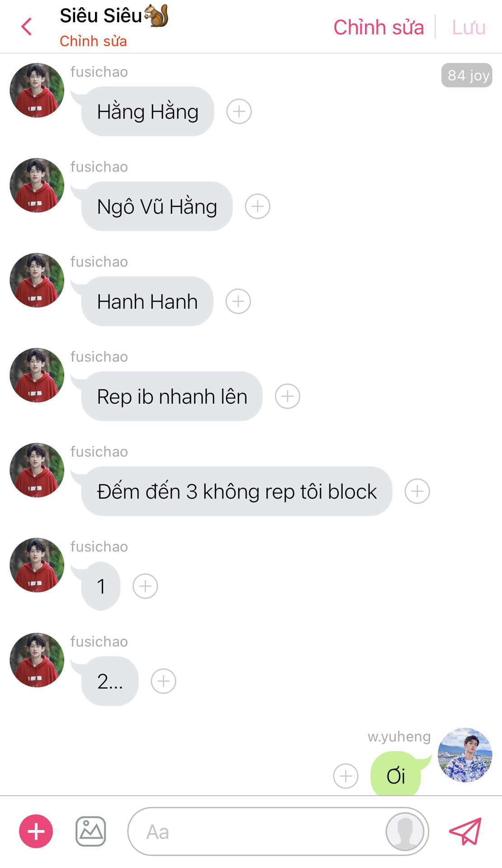502x868 pixels.
Task: Open the image gallery icon
Action: (90, 831)
